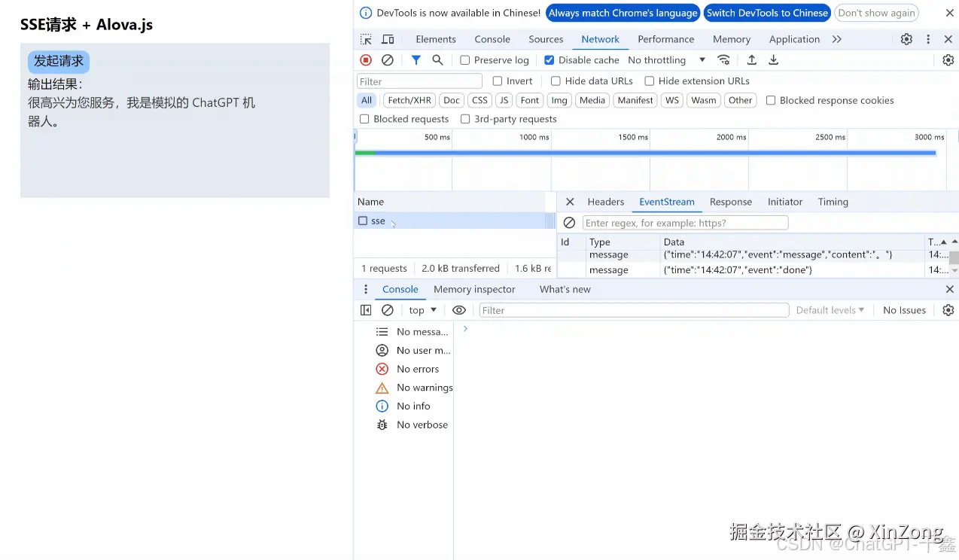Select the inspect element picker icon
The image size is (959, 560).
pyautogui.click(x=366, y=39)
